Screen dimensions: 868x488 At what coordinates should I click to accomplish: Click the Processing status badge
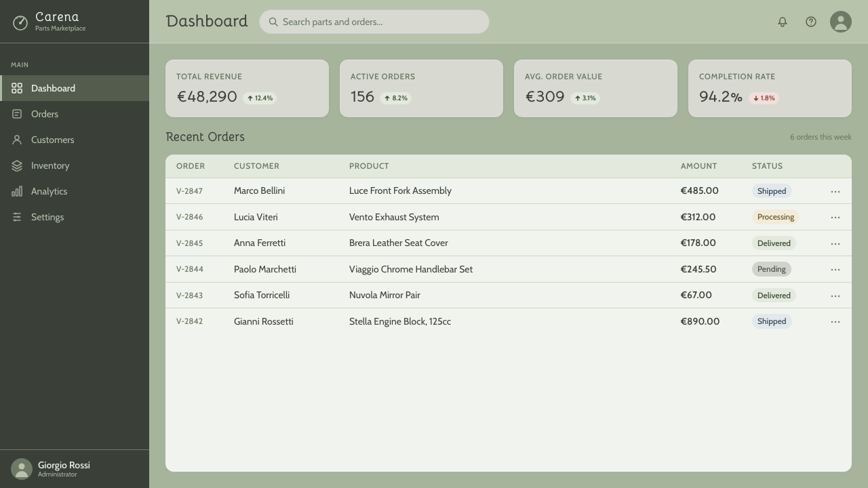pos(776,217)
